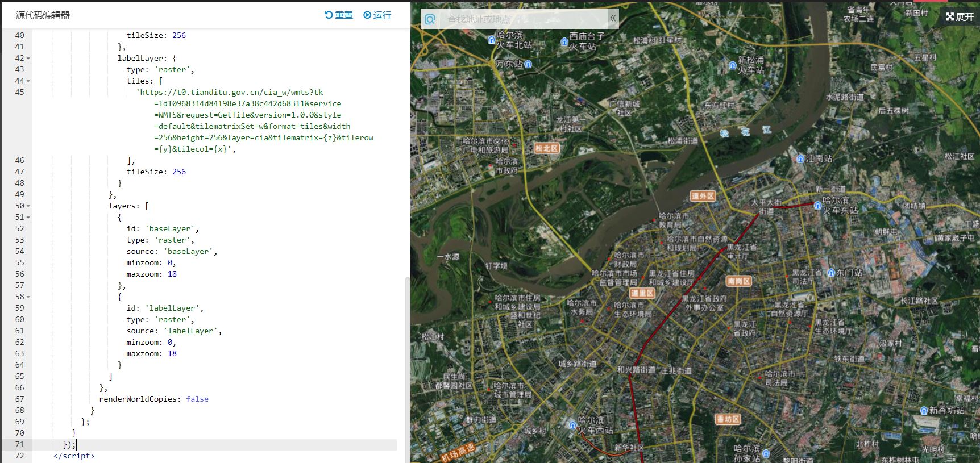Viewport: 980px width, 463px height.
Task: Click the "tileSize: 256" text on line 47
Action: (x=156, y=172)
